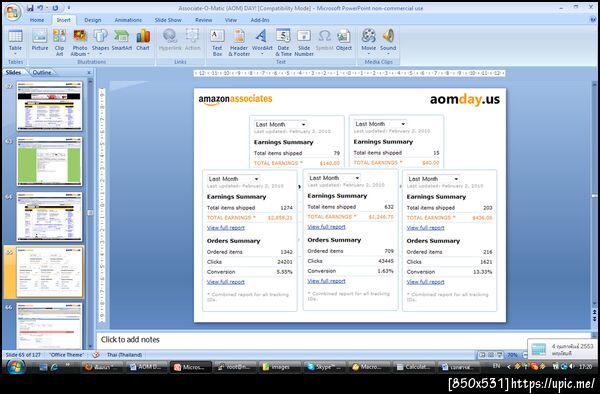Click the Thai (Thailand) language indicator
600x394 pixels.
point(124,355)
